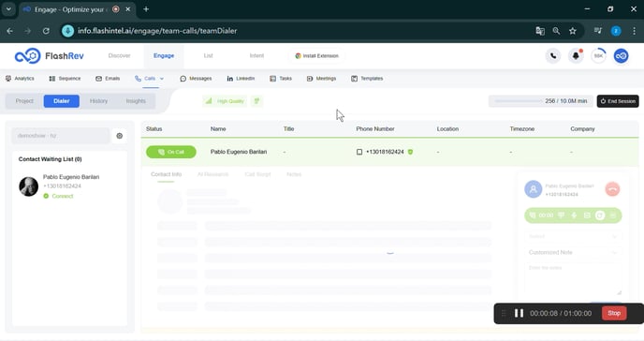Click the Phone Number column header

[x=375, y=129]
